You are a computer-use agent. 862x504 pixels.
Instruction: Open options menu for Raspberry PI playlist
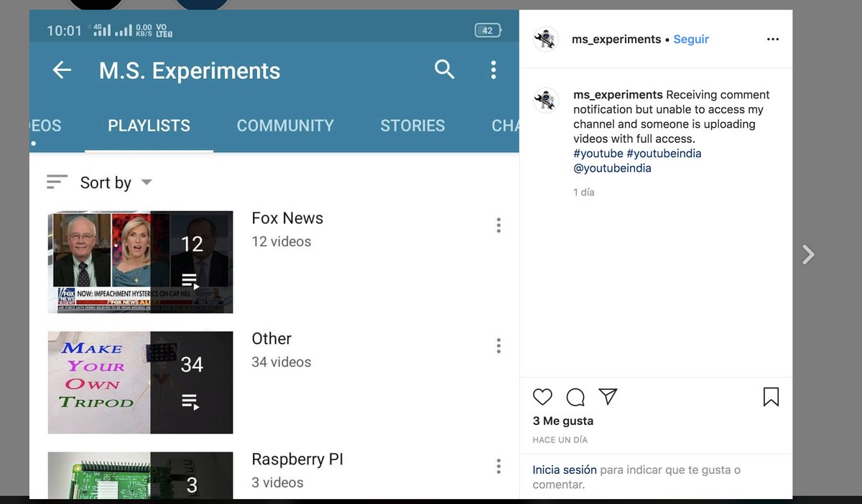tap(499, 467)
